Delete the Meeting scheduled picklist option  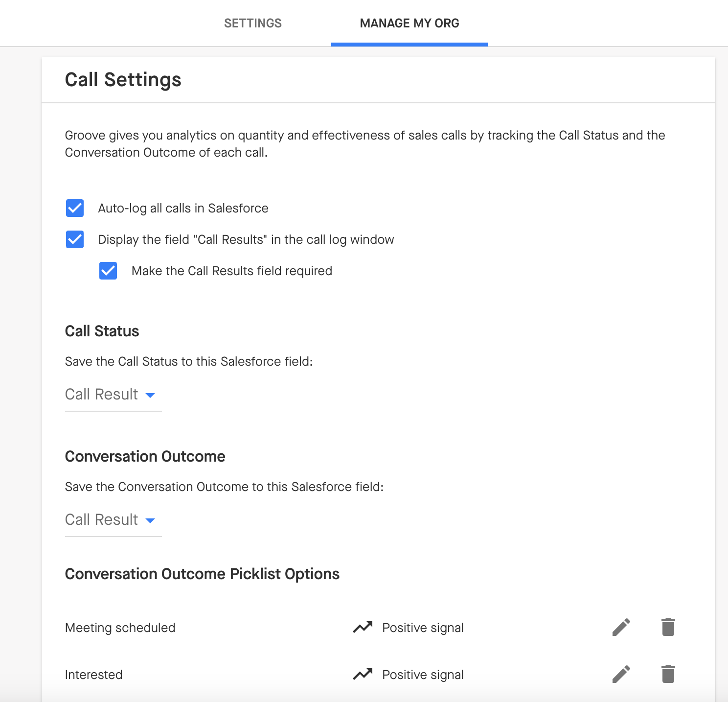point(668,627)
